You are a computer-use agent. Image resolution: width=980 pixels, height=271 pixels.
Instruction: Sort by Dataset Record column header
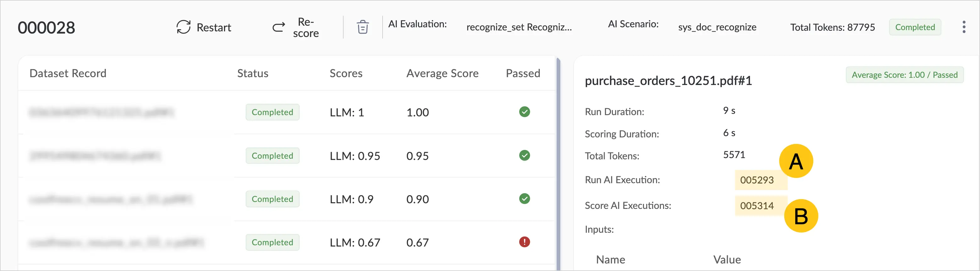pos(68,73)
